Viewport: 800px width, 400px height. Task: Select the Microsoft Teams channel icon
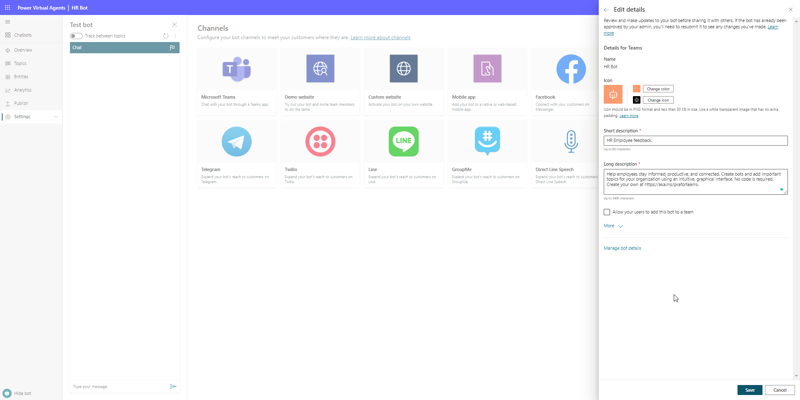236,68
